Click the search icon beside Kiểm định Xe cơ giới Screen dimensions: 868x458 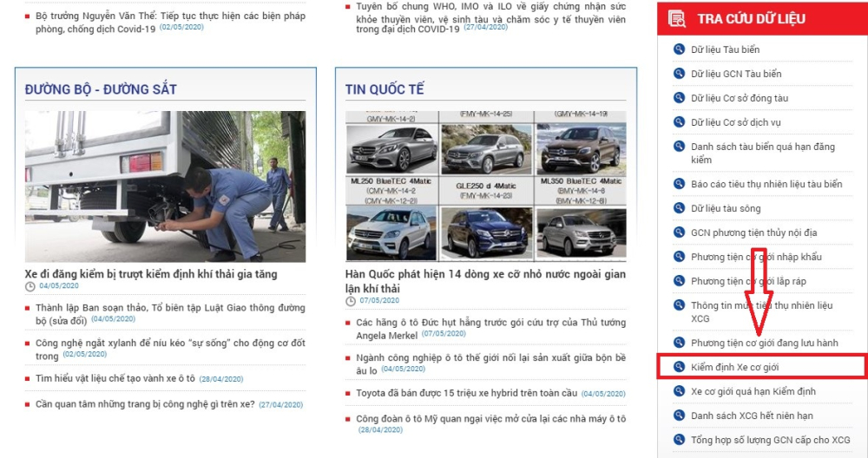(x=679, y=366)
